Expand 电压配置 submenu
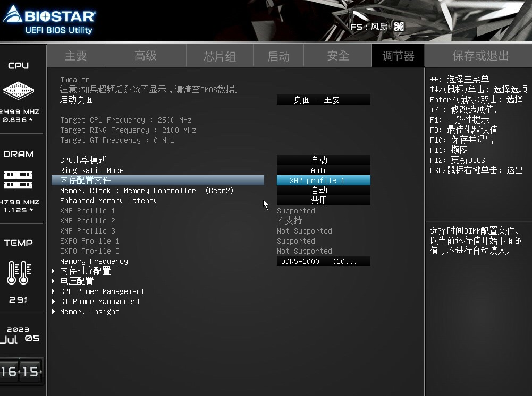 (x=77, y=281)
